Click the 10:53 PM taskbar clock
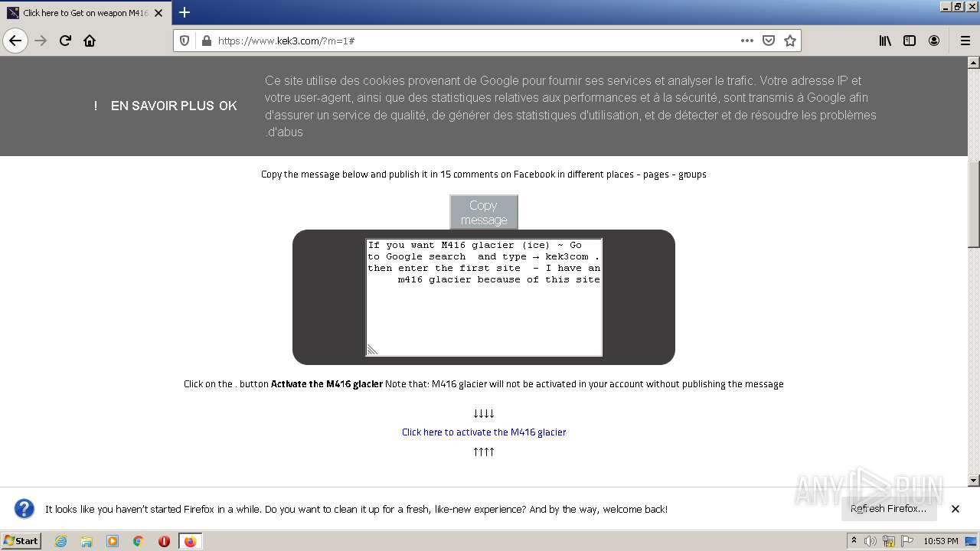This screenshot has height=551, width=980. click(x=941, y=541)
